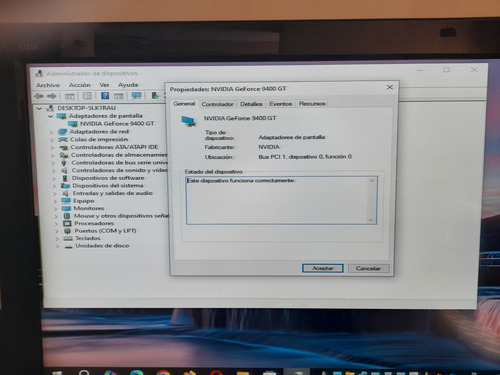The width and height of the screenshot is (500, 375).
Task: Click the Colas de impresión printer icon
Action: pyautogui.click(x=63, y=139)
